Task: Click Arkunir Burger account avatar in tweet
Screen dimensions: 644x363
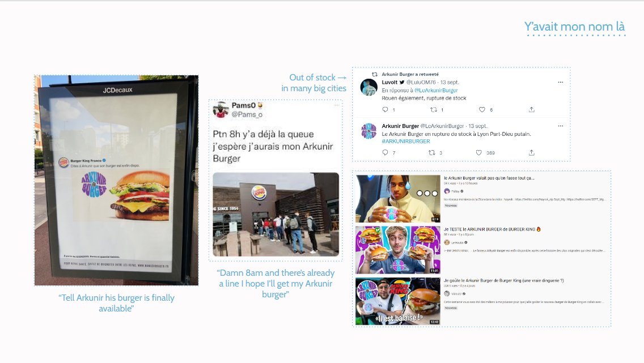Action: coord(369,131)
